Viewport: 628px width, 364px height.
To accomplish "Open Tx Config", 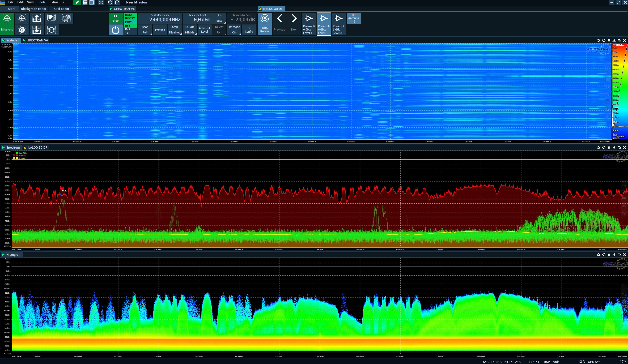I will pyautogui.click(x=249, y=30).
